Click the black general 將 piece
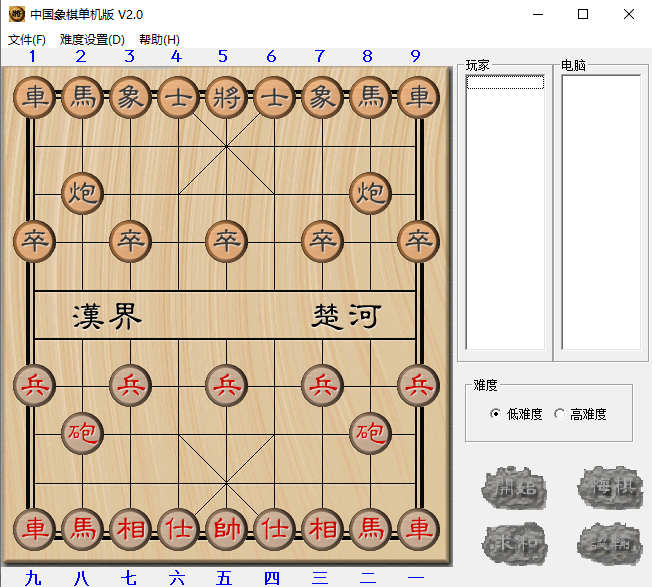The height and width of the screenshot is (587, 652). tap(227, 97)
